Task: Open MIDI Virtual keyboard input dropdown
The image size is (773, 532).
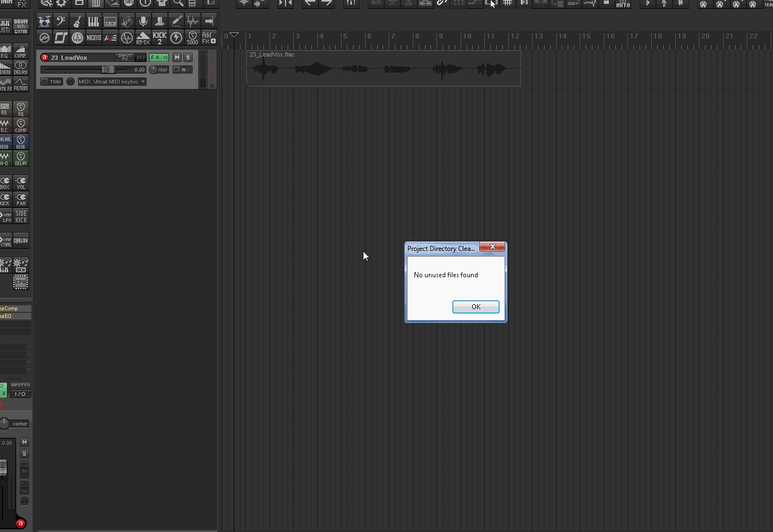Action: [112, 82]
